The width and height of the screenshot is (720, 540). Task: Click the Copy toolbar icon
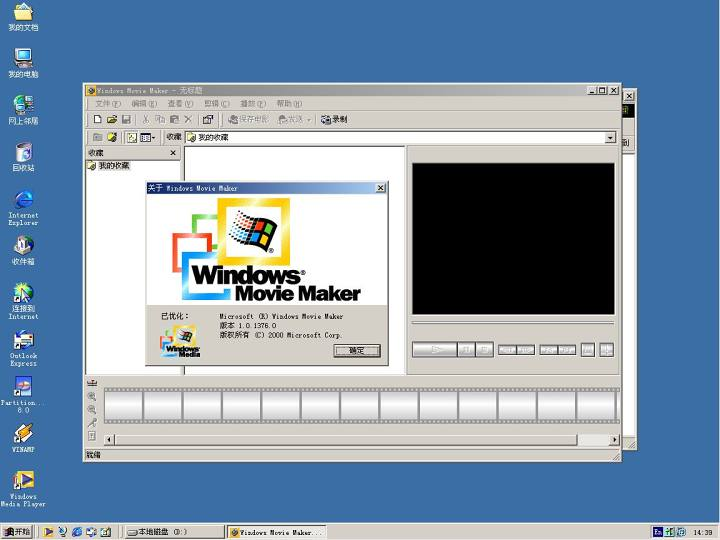pos(160,119)
